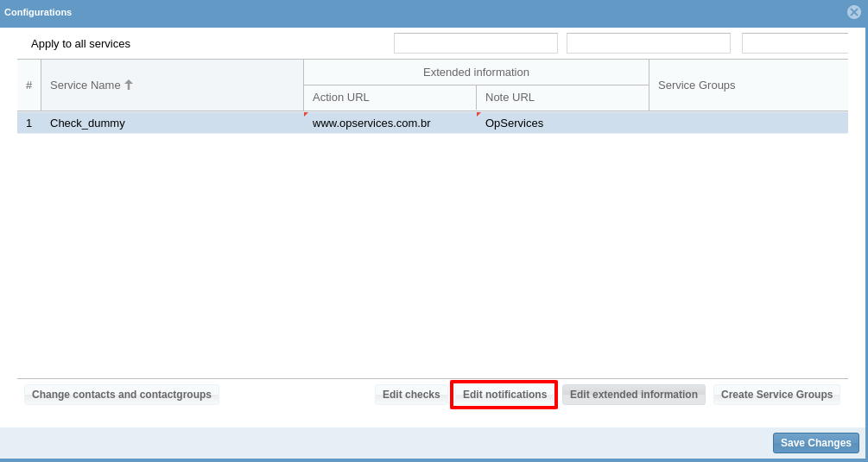Image resolution: width=868 pixels, height=462 pixels.
Task: Click the OpServices Note URL cell
Action: pyautogui.click(x=514, y=123)
